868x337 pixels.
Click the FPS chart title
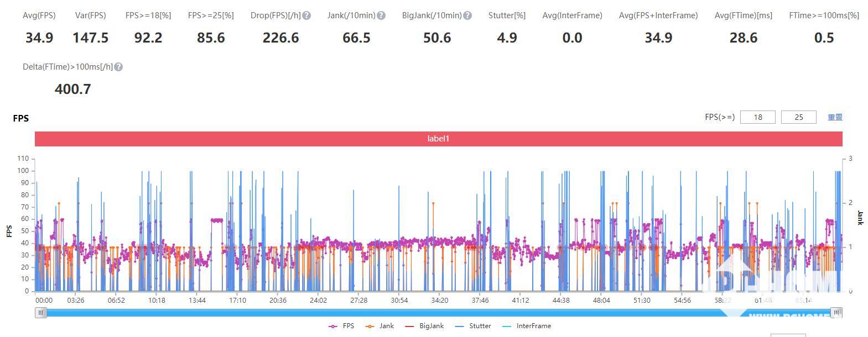pyautogui.click(x=20, y=118)
